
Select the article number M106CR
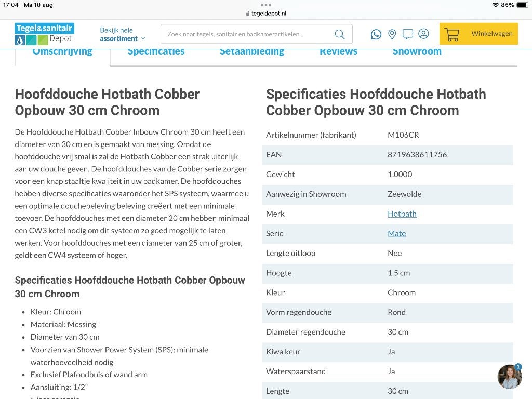point(403,135)
